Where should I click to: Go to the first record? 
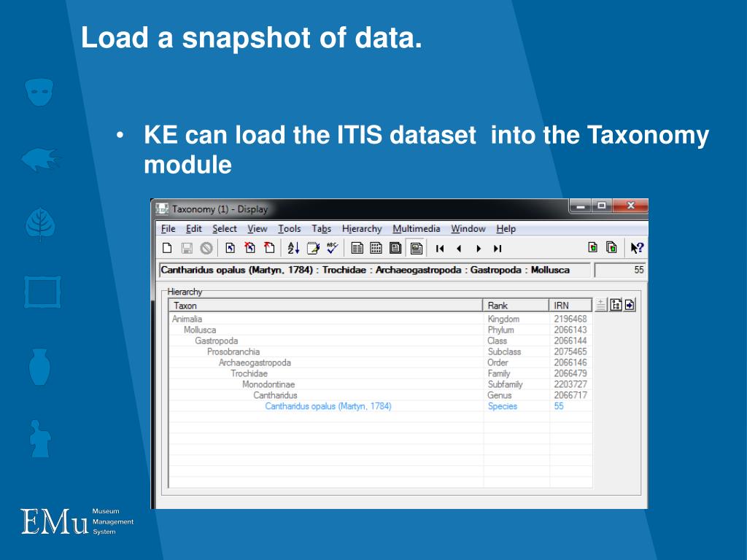[440, 249]
